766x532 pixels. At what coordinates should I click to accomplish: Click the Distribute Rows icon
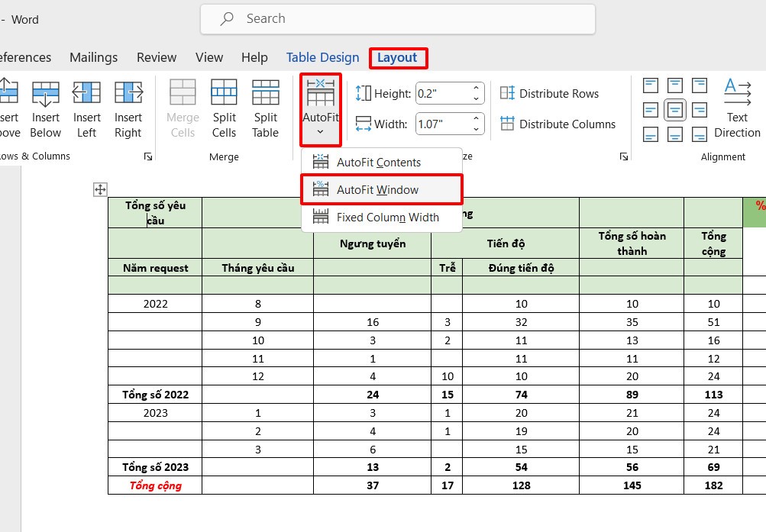[x=507, y=93]
